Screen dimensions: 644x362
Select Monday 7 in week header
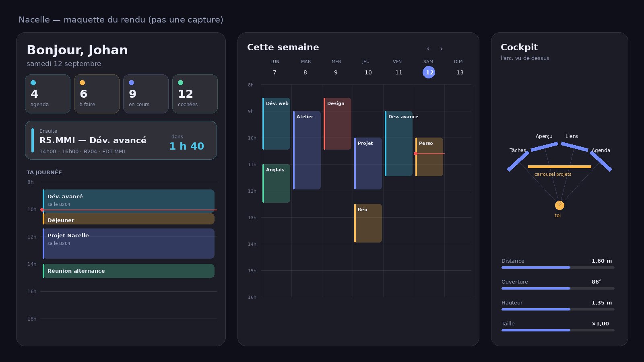click(275, 72)
